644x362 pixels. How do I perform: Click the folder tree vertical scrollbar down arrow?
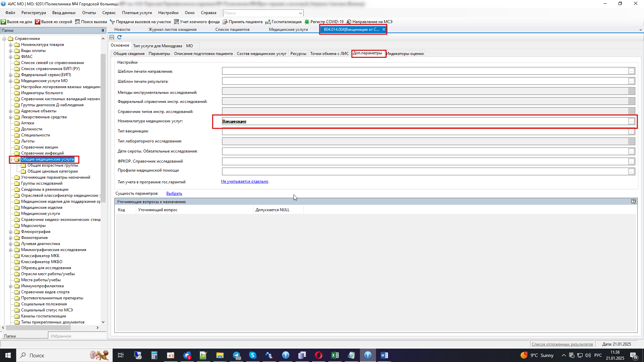tap(103, 322)
